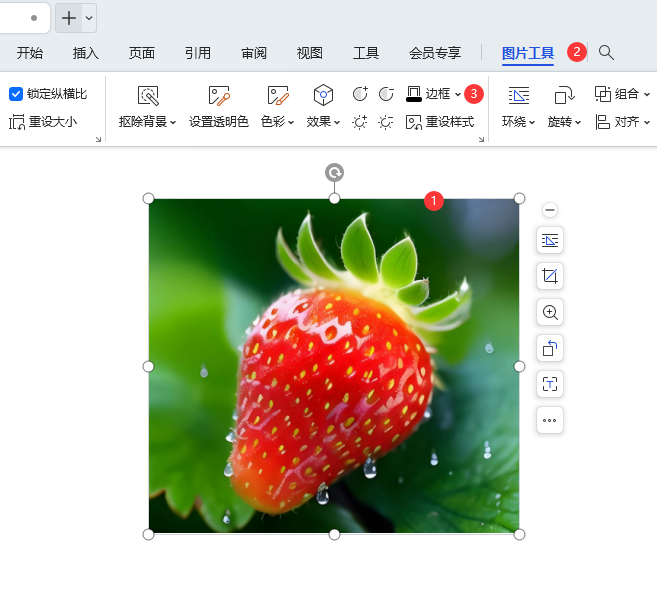Image resolution: width=657 pixels, height=591 pixels.
Task: Click floating zoom preview magnifier icon
Action: coord(550,312)
